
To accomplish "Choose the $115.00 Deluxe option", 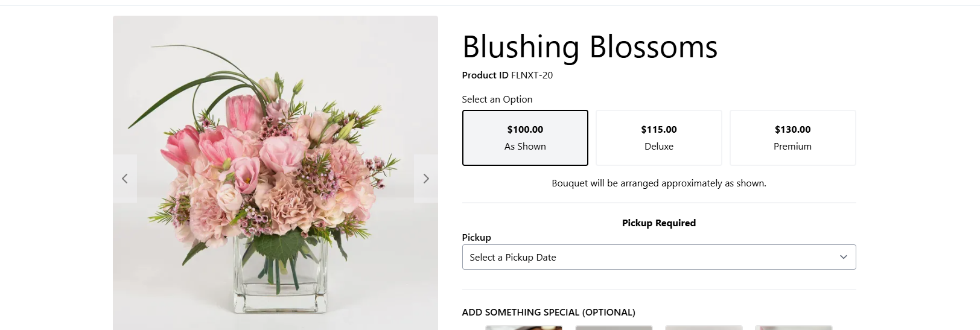I will pos(658,138).
